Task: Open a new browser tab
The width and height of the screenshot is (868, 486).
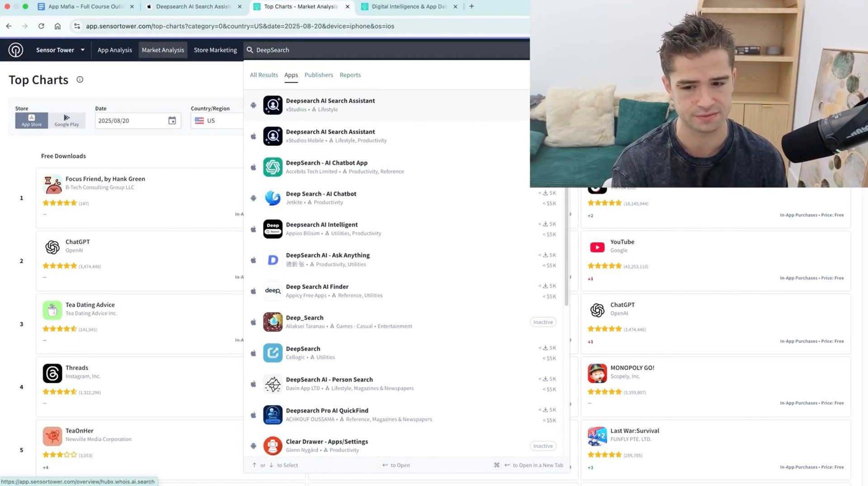Action: pyautogui.click(x=472, y=6)
